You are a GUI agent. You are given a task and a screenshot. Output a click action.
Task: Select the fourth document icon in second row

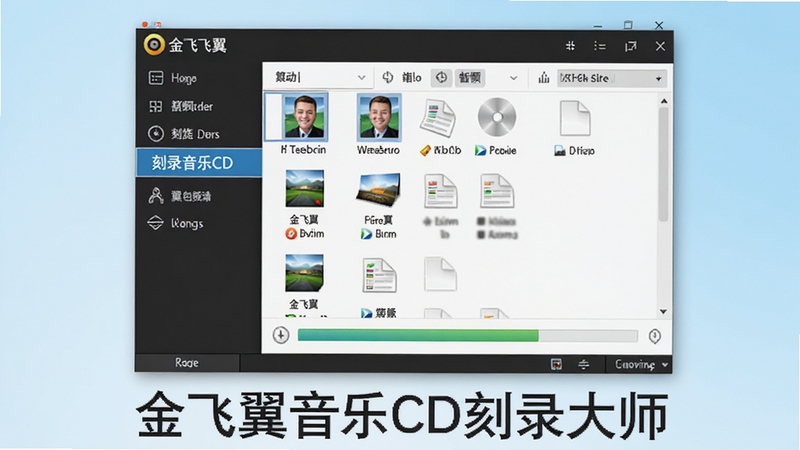pos(496,191)
